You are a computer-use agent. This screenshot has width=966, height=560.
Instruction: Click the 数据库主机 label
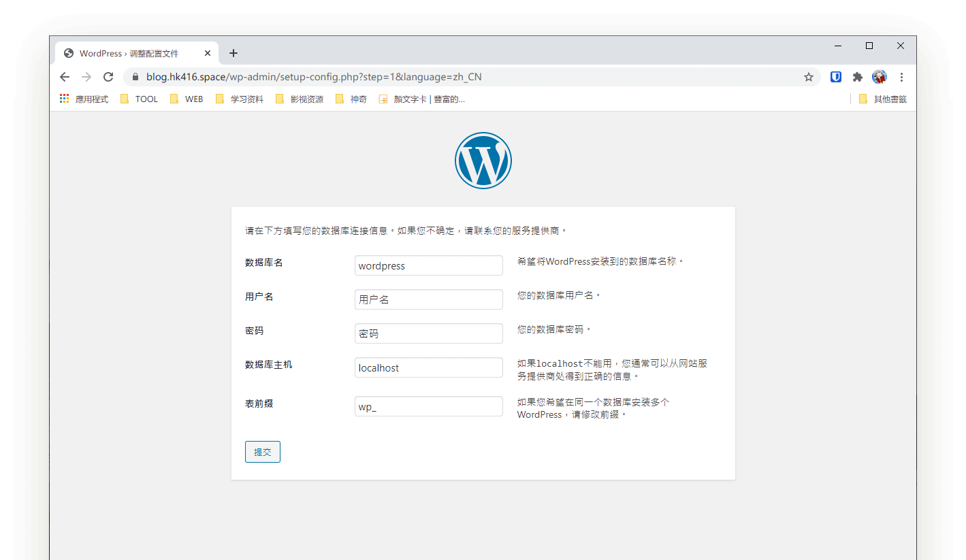[x=269, y=365]
